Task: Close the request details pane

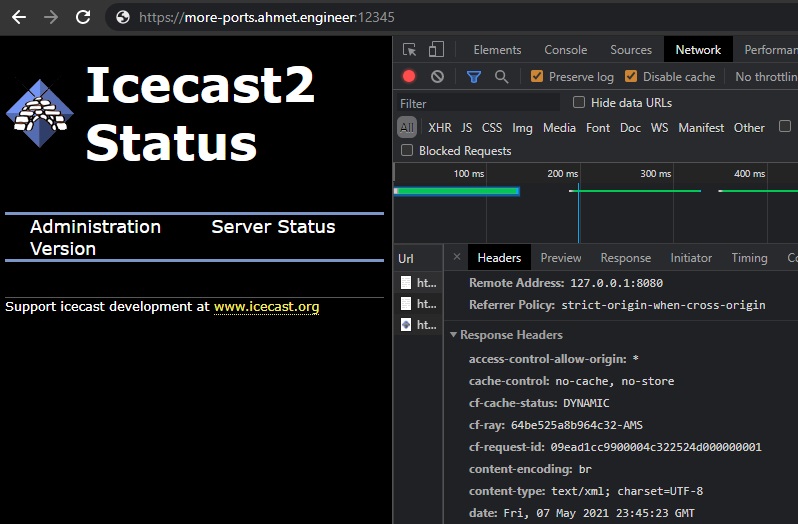Action: [457, 257]
